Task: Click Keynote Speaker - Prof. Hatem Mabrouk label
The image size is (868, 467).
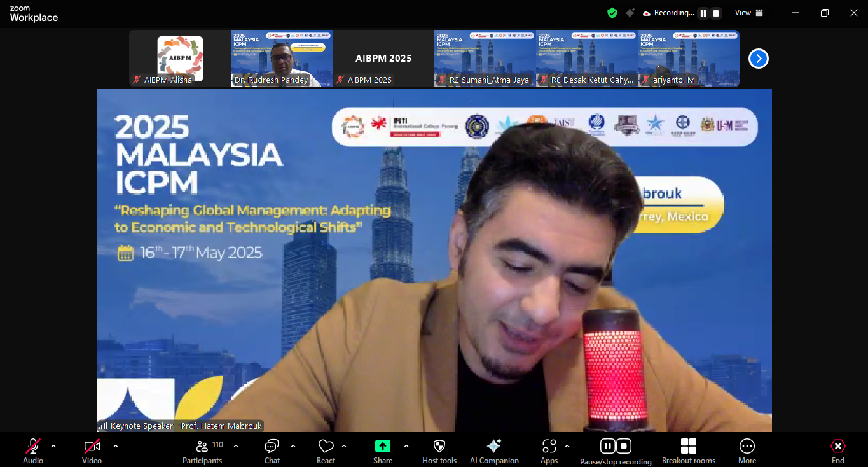Action: (x=186, y=426)
